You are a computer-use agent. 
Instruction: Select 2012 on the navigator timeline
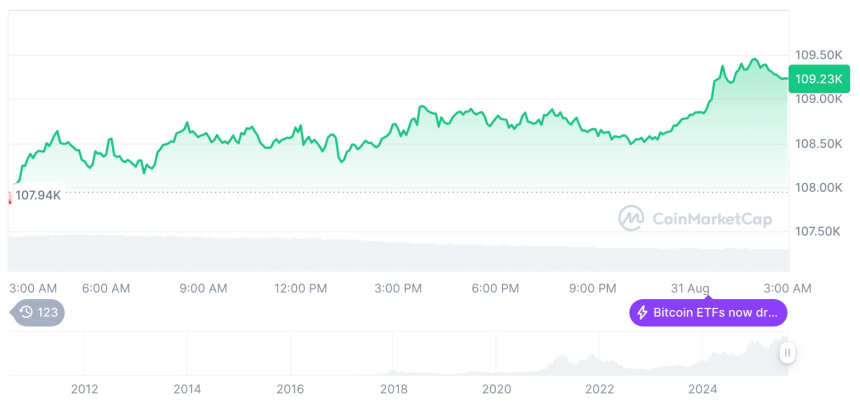pos(84,389)
